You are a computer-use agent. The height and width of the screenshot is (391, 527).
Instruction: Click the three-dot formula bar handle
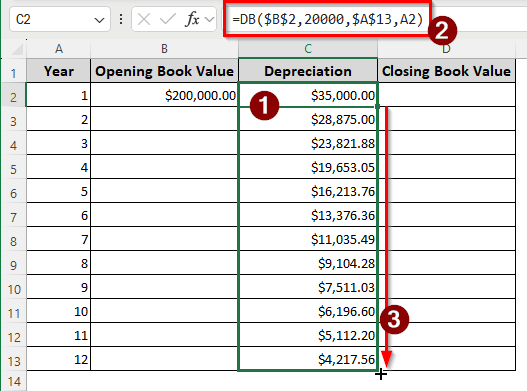click(x=121, y=19)
